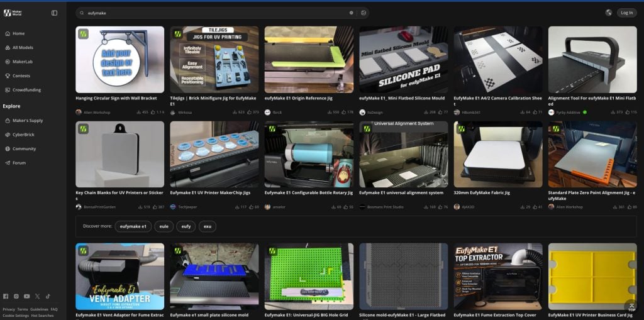Screen dimensions: 644x320
Task: Open the globe language selector
Action: pos(609,13)
